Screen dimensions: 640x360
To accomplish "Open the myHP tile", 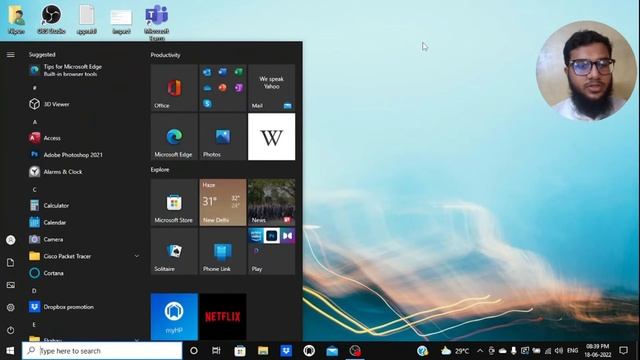I will tap(174, 317).
